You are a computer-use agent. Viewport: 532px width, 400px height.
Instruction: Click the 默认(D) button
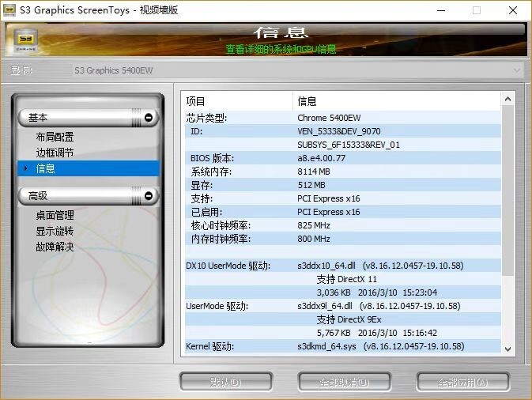225,382
